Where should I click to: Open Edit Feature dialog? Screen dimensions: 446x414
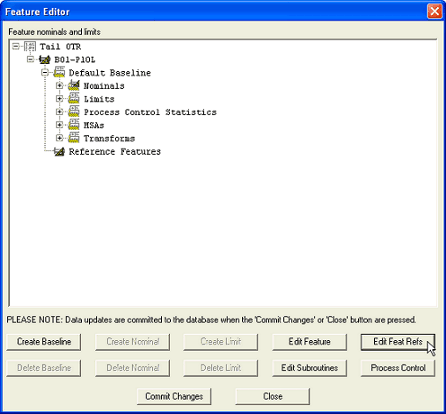(x=309, y=342)
